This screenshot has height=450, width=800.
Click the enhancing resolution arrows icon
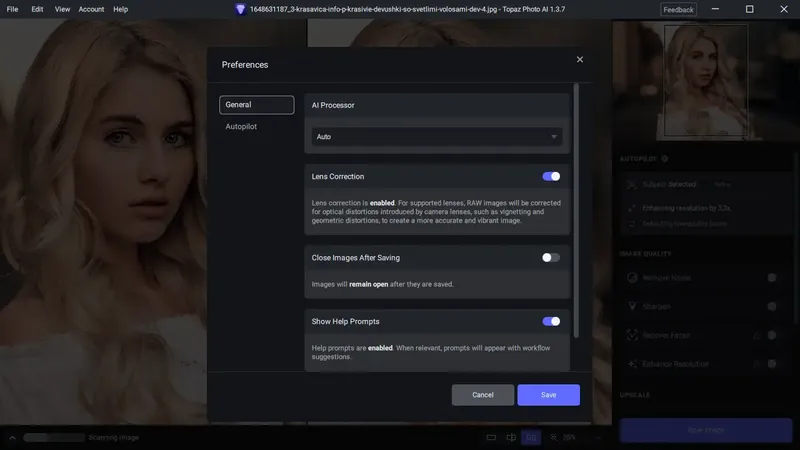point(632,208)
